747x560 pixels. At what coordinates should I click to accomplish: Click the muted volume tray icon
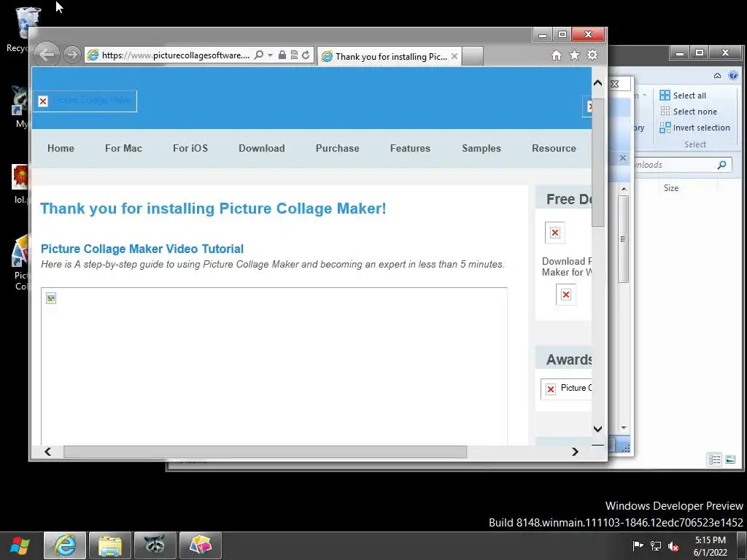click(x=673, y=546)
